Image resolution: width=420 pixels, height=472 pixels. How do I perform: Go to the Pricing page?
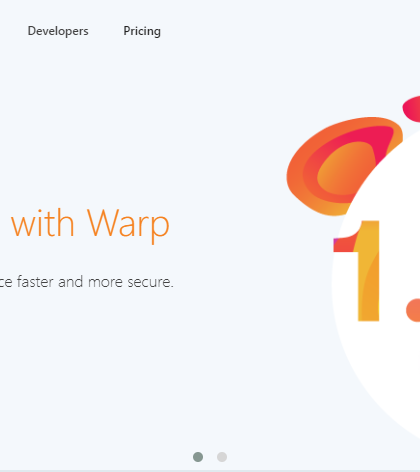[x=142, y=31]
